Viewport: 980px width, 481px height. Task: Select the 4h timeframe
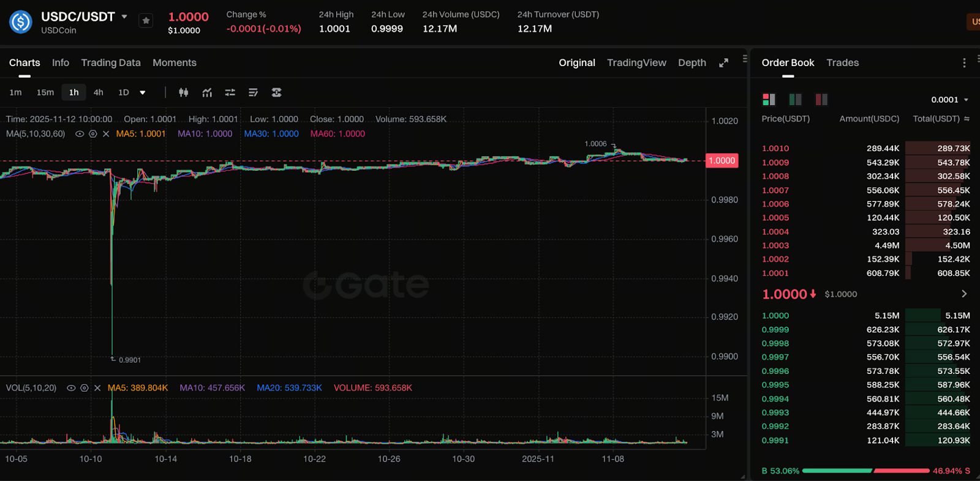(x=98, y=92)
